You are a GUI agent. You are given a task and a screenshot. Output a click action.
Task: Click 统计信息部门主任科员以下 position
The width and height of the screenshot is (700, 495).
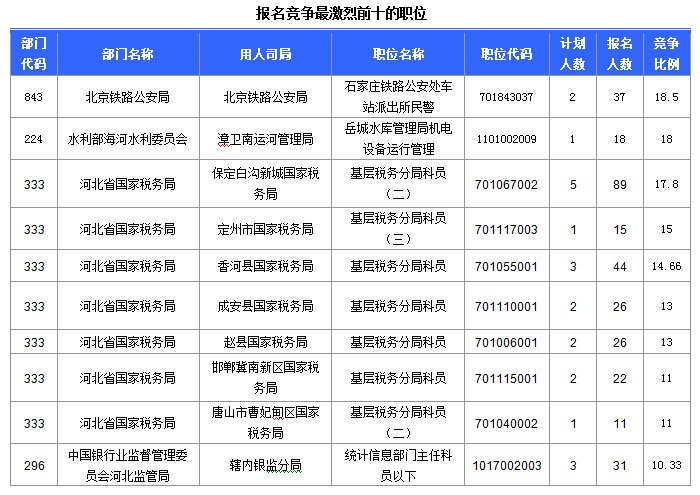click(398, 466)
